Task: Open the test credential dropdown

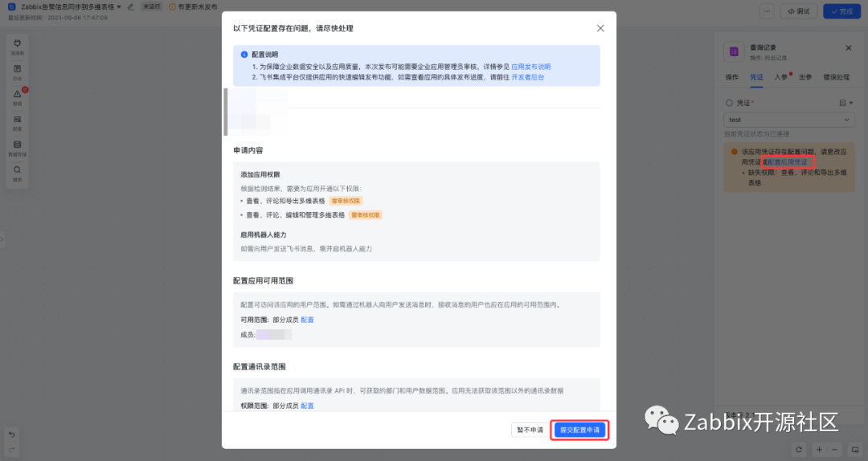Action: coord(789,120)
